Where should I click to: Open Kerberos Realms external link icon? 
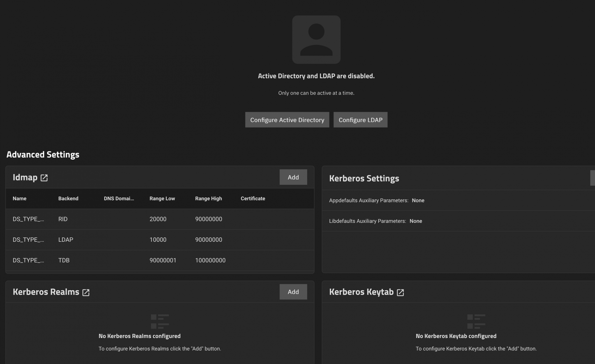(86, 292)
